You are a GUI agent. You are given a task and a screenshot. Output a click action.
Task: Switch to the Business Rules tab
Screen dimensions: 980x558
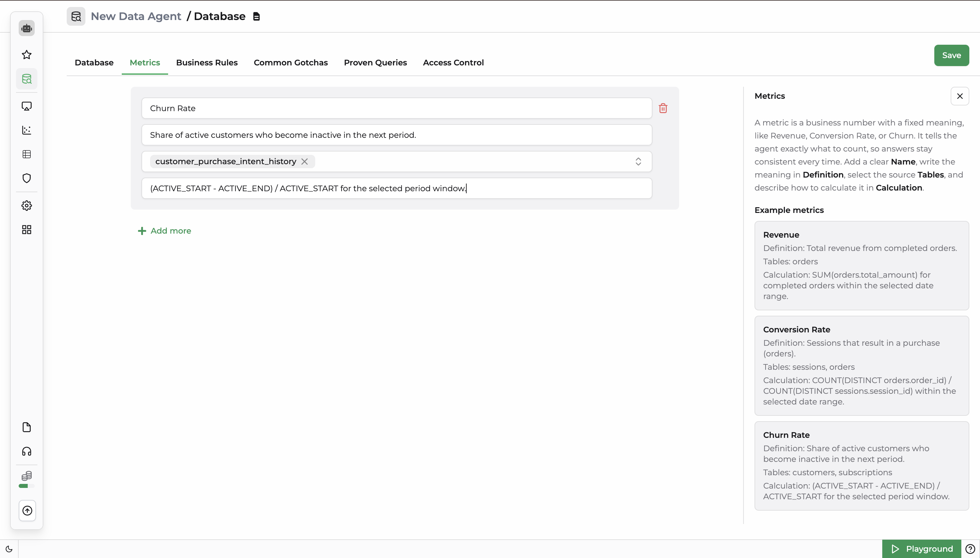tap(207, 63)
